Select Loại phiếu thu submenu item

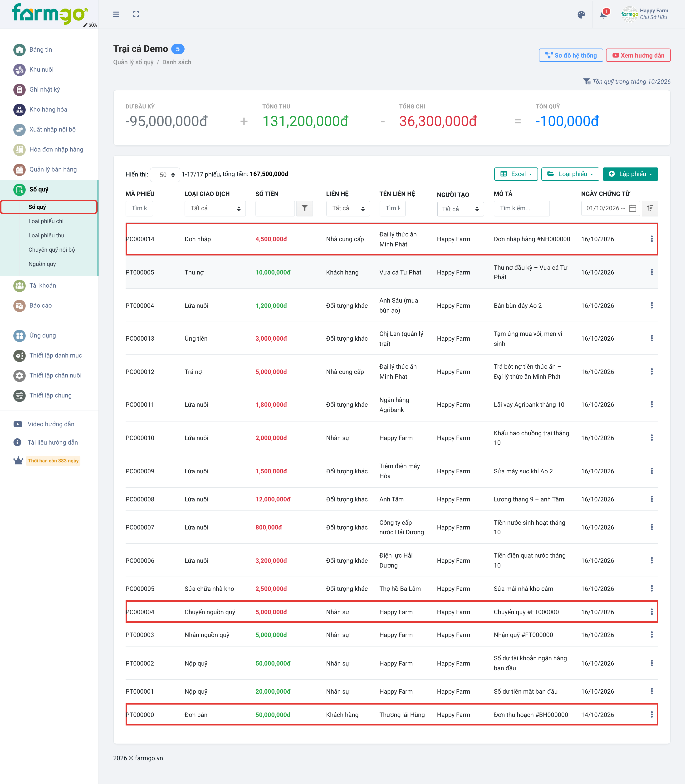click(46, 235)
